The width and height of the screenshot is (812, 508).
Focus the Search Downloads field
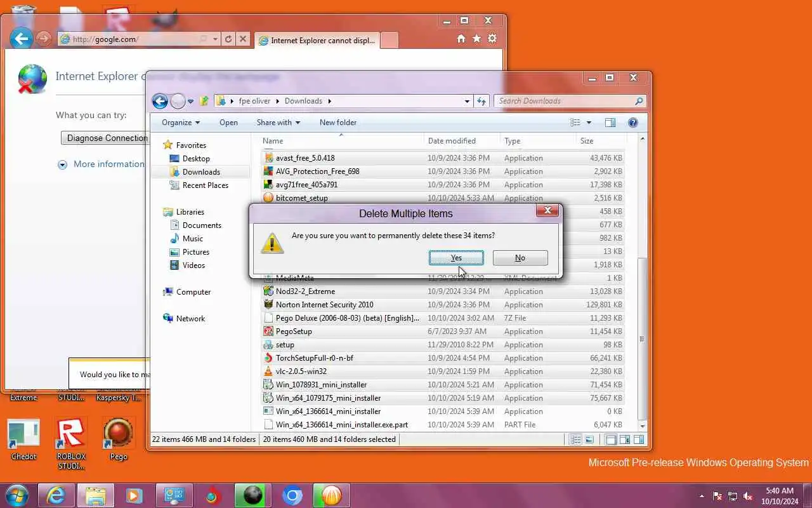coord(570,101)
